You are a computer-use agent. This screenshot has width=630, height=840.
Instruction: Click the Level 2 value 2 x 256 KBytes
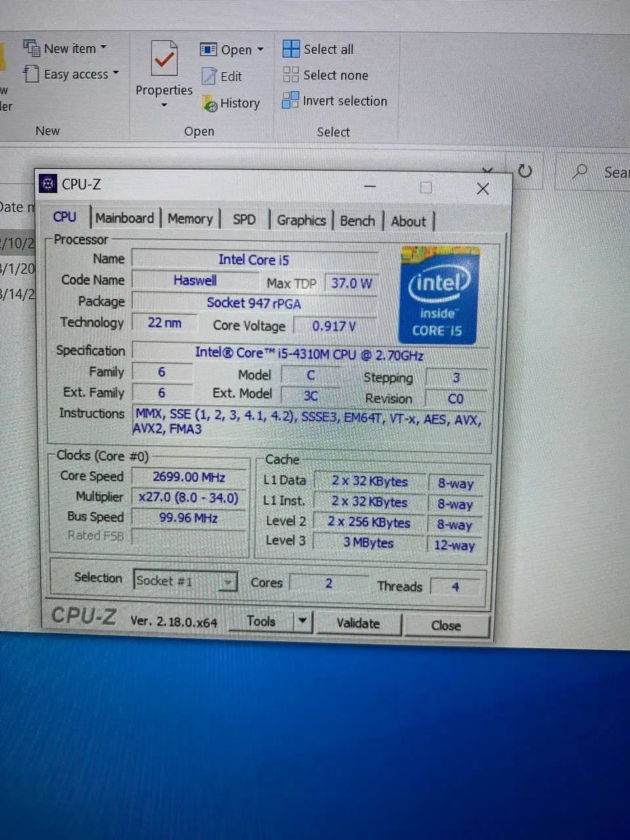tap(369, 523)
